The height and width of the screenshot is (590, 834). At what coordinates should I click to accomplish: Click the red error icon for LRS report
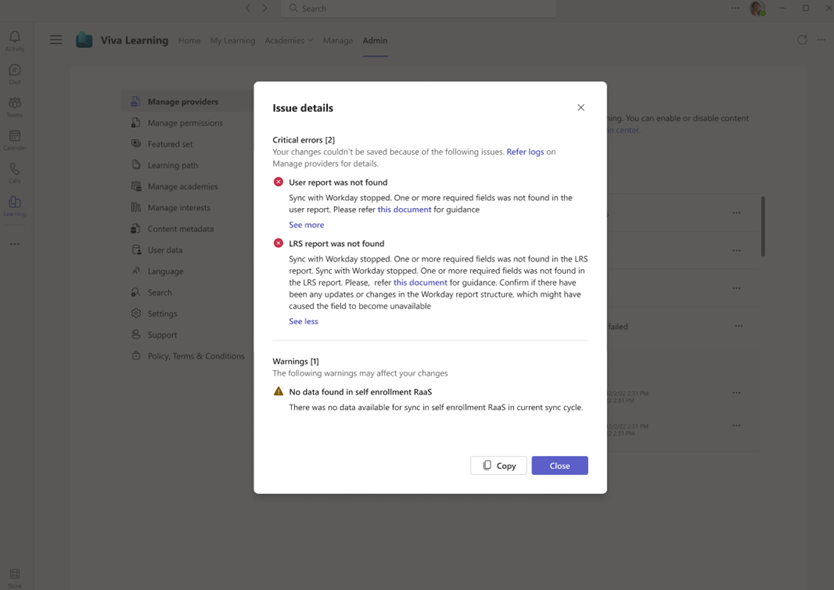(x=278, y=243)
